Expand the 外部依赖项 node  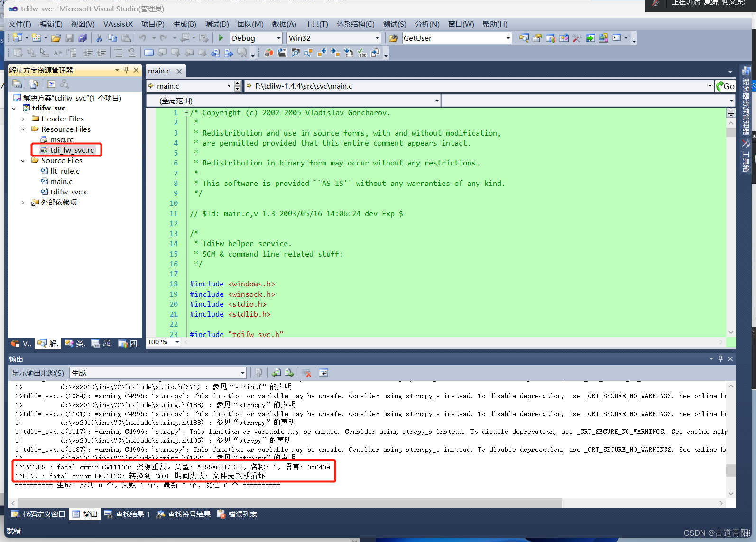point(23,202)
